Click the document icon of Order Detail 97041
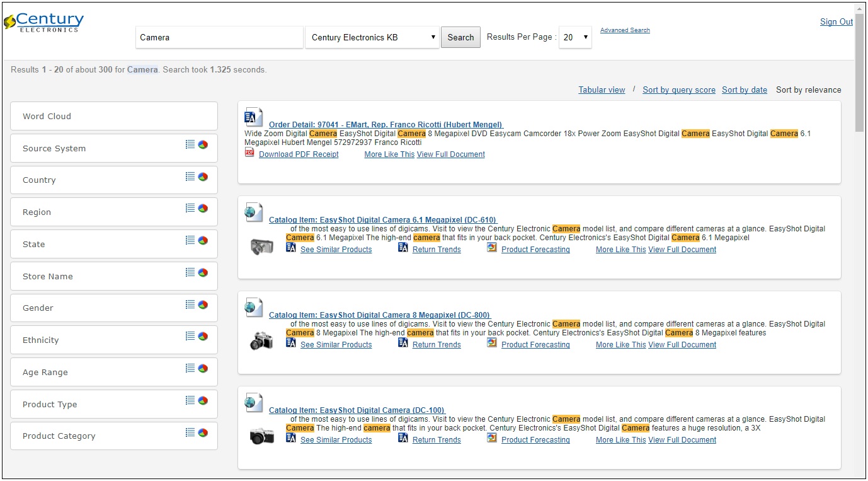 253,117
